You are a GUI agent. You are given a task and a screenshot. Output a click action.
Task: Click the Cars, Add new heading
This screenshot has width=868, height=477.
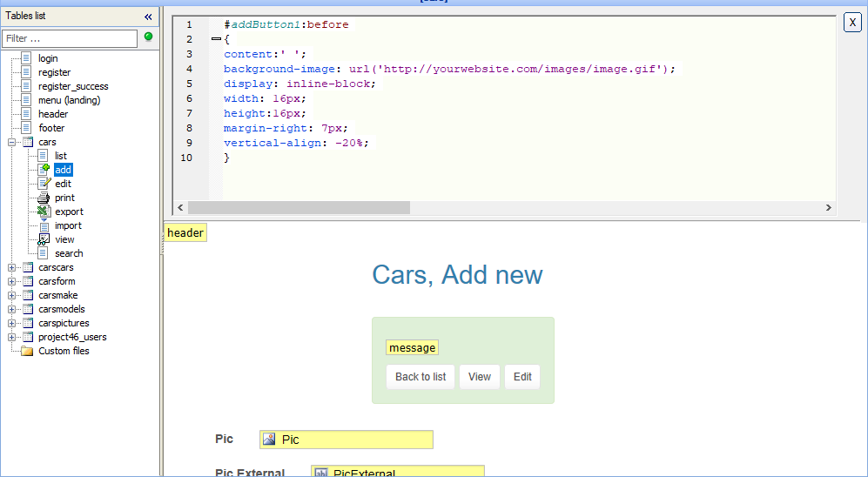click(x=457, y=274)
